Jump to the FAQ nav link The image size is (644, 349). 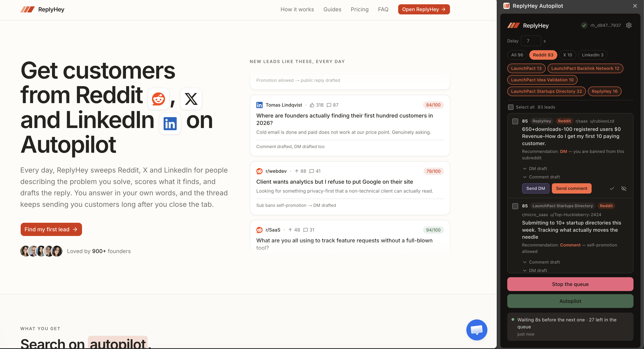(383, 10)
